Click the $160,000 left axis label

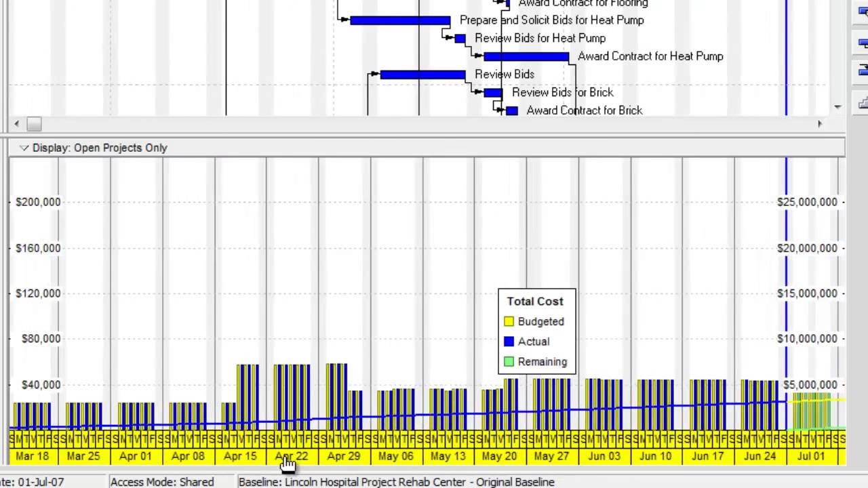coord(38,248)
